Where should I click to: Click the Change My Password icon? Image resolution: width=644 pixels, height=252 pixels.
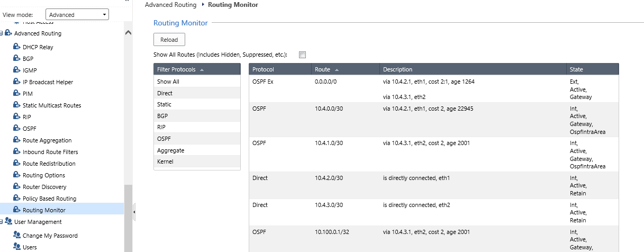[x=16, y=236]
